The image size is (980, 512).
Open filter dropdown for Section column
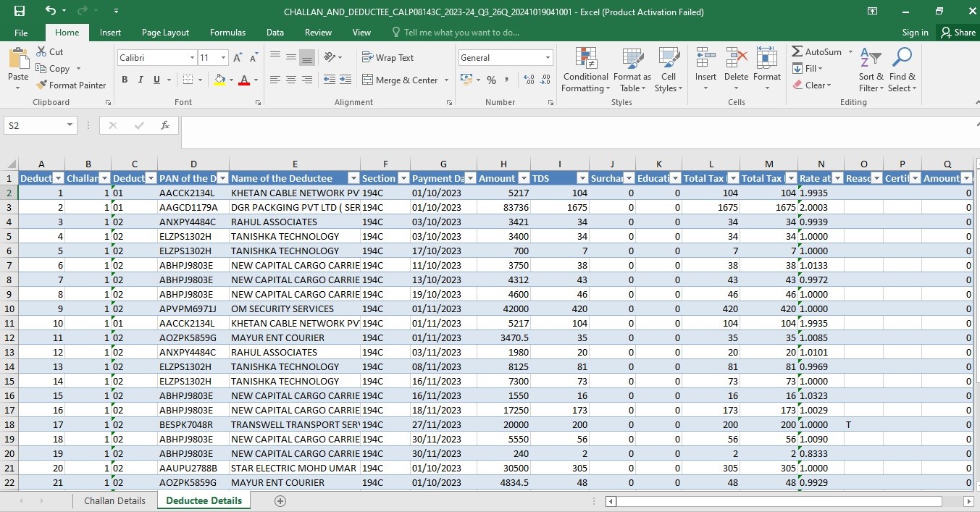403,178
